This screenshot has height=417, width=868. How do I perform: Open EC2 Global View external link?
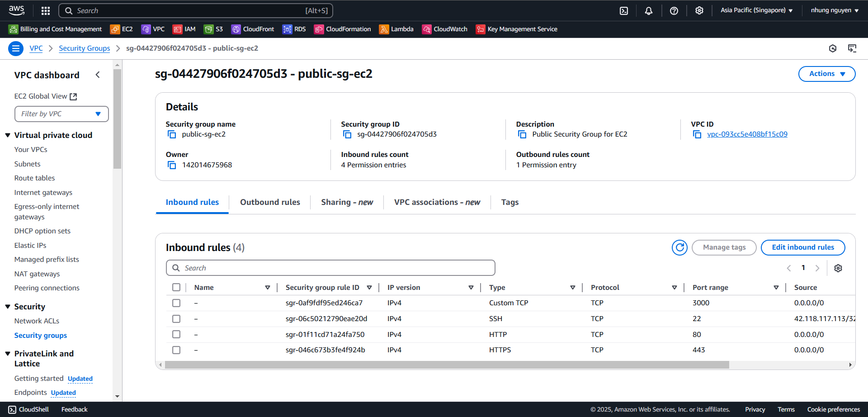pos(46,96)
